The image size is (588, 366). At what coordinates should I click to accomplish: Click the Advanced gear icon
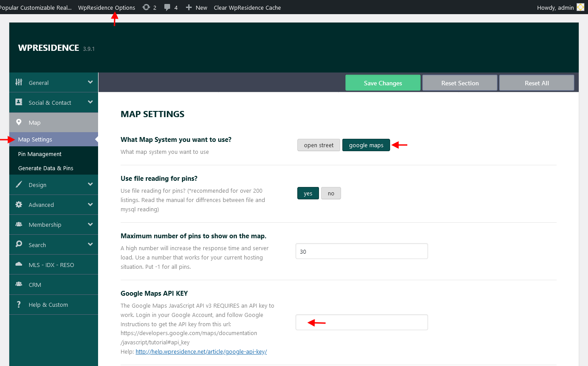click(19, 205)
